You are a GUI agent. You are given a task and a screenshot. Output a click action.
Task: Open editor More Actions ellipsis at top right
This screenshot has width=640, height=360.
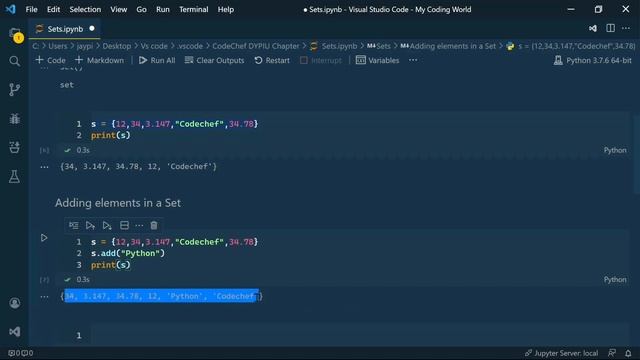pyautogui.click(x=626, y=28)
